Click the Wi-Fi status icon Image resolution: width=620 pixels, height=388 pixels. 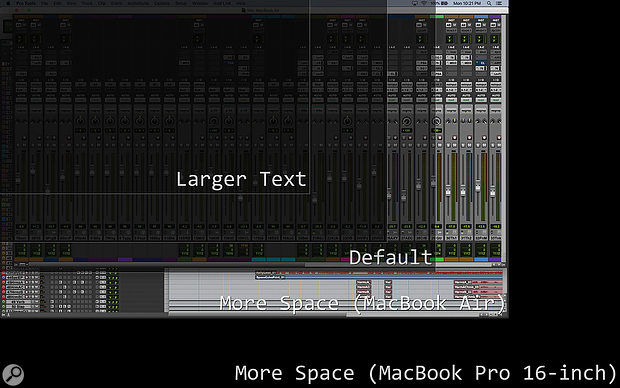click(424, 3)
